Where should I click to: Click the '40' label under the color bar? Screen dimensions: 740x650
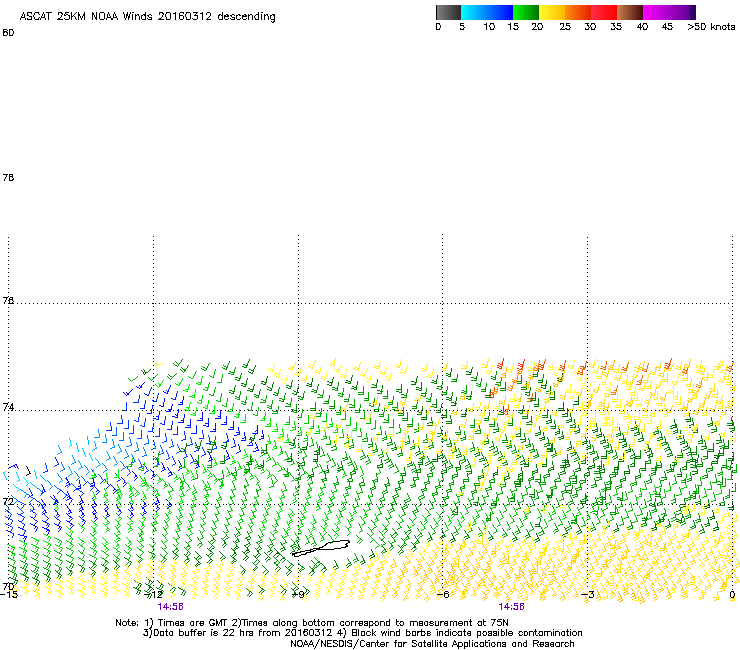coord(642,27)
